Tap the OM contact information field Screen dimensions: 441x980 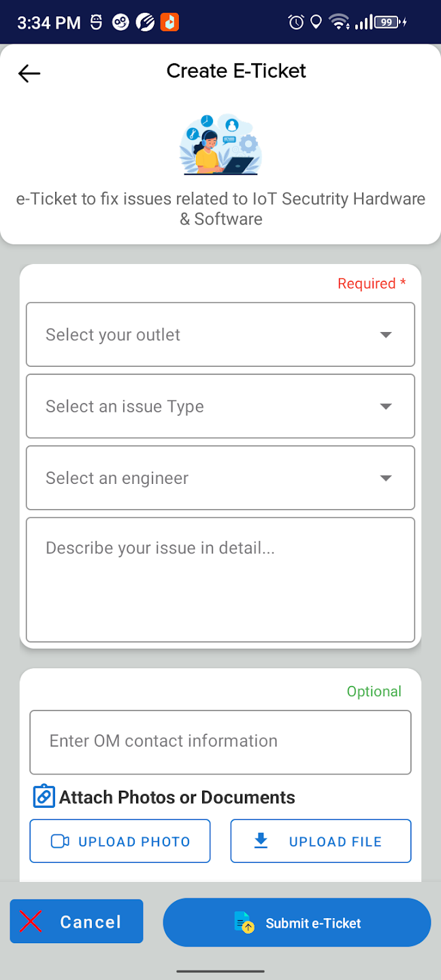click(220, 742)
